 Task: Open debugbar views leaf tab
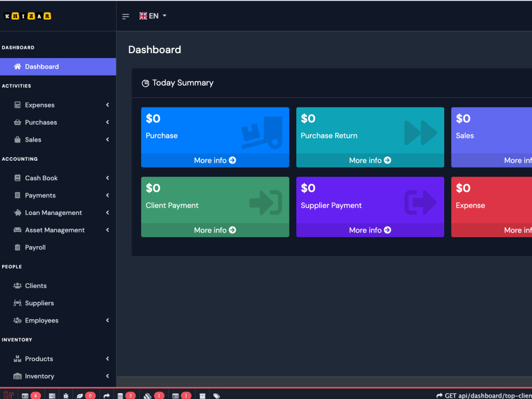[86, 396]
